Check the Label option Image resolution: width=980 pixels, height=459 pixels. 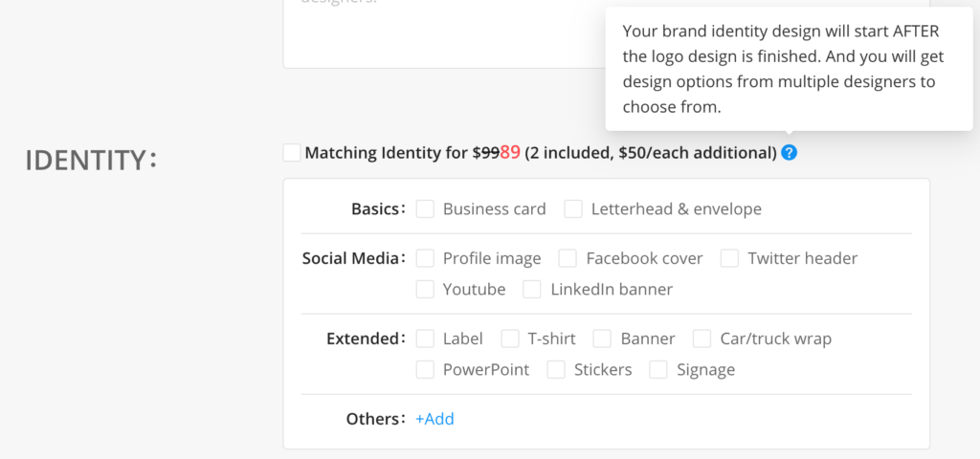tap(426, 339)
